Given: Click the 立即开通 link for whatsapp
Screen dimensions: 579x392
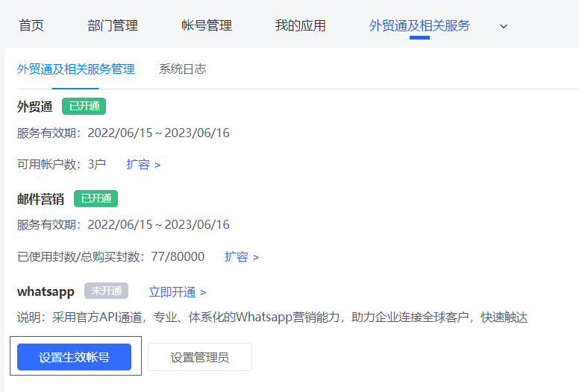Looking at the screenshot, I should [177, 291].
